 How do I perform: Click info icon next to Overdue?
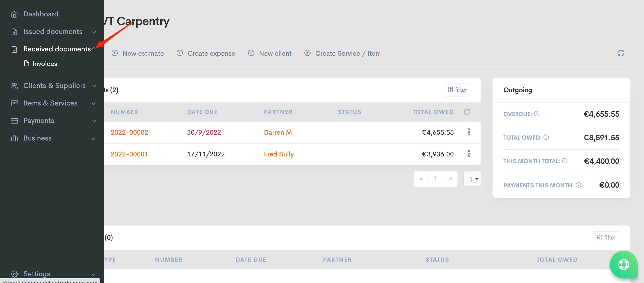coord(537,114)
